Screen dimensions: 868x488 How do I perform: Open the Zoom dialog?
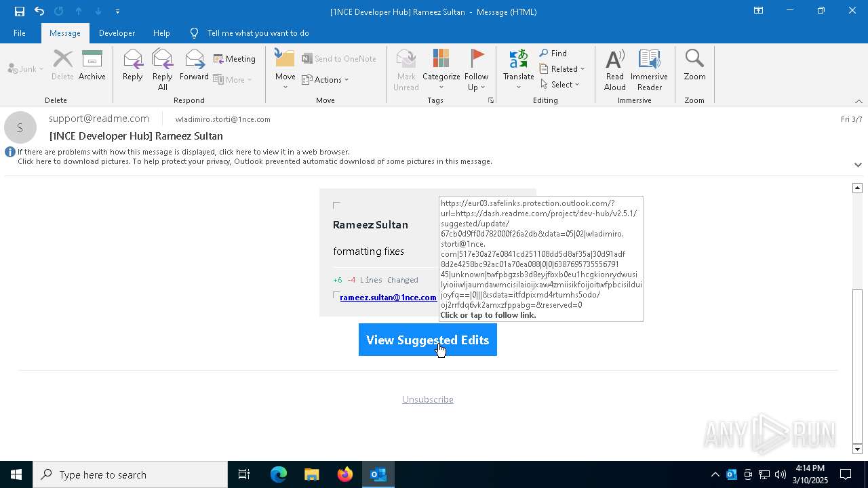[x=694, y=65]
